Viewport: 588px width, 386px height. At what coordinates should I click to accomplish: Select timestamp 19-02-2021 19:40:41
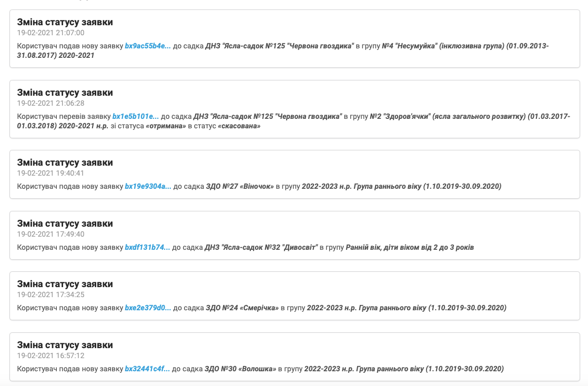[50, 174]
